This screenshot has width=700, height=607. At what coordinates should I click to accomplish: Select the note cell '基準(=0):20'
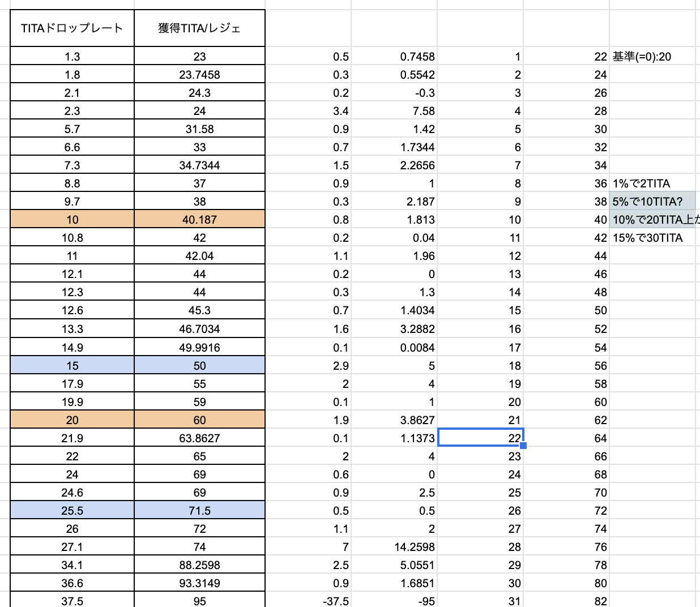tap(652, 56)
